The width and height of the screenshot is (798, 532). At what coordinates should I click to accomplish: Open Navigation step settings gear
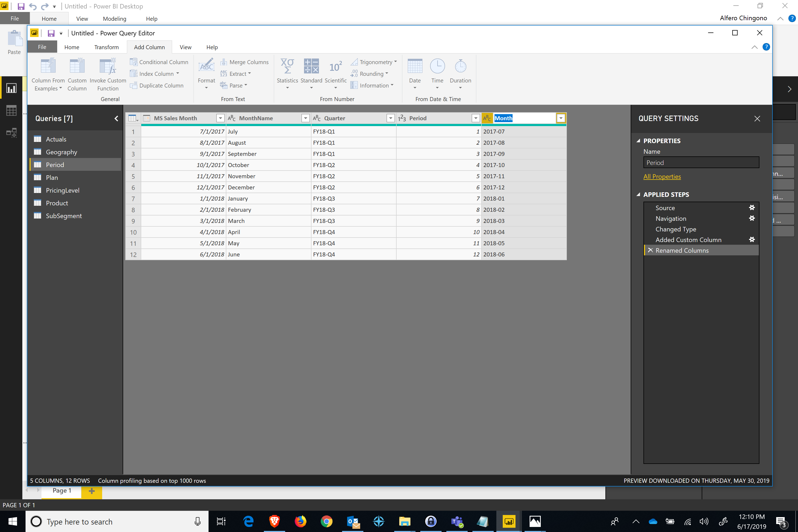(x=752, y=218)
